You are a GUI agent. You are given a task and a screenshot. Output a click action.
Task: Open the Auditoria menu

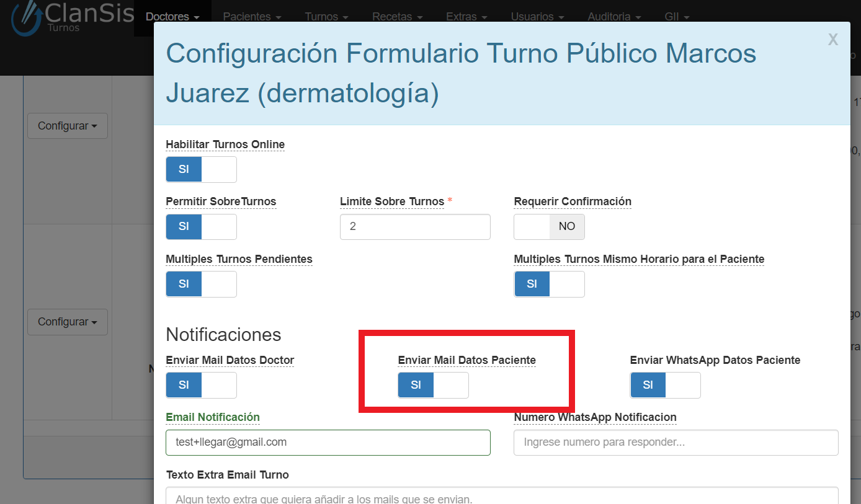[x=613, y=17]
